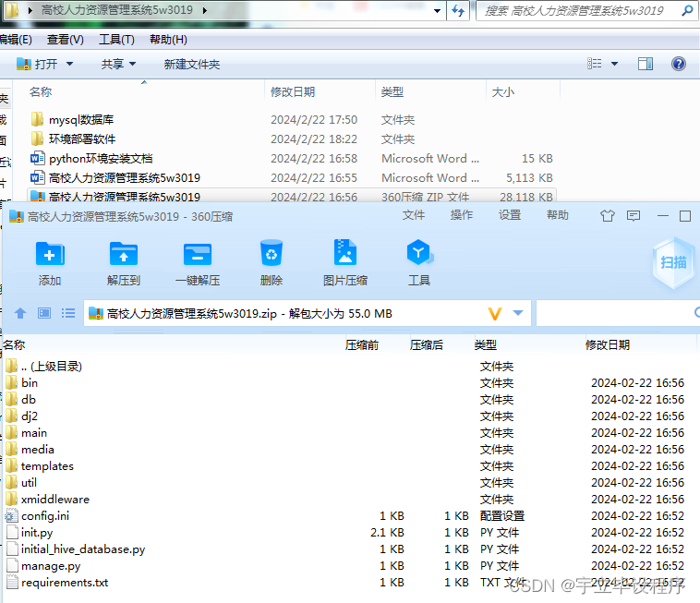Sort by the 修改日期 column in Explorer
The image size is (700, 603).
pos(293,92)
